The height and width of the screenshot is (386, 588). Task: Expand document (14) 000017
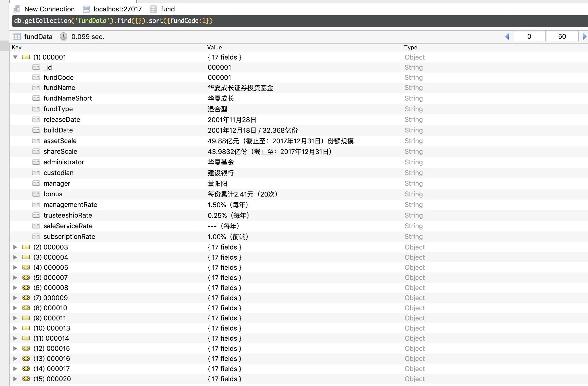pos(15,369)
